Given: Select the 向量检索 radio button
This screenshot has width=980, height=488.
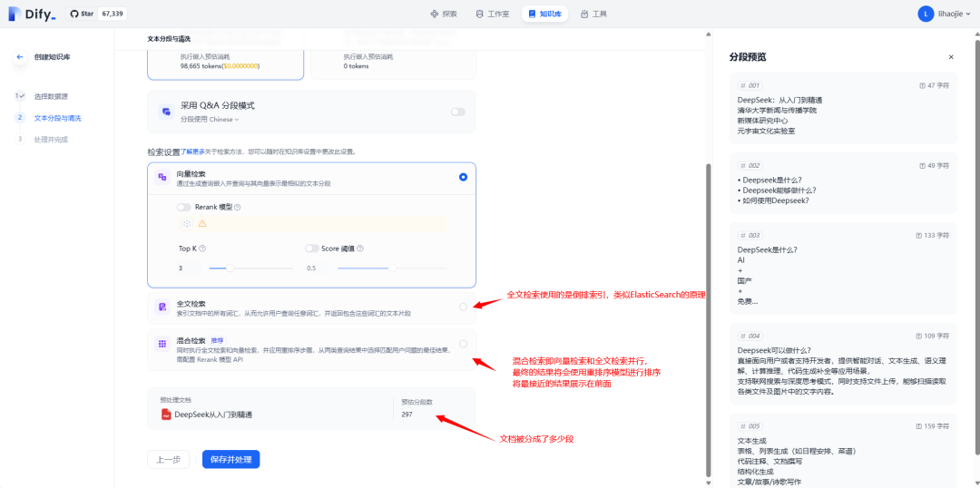Looking at the screenshot, I should click(x=463, y=177).
